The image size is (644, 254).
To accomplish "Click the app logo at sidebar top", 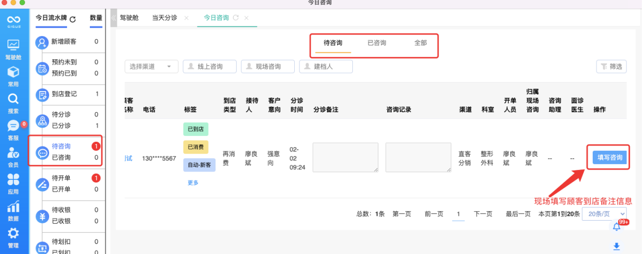I will 13,22.
